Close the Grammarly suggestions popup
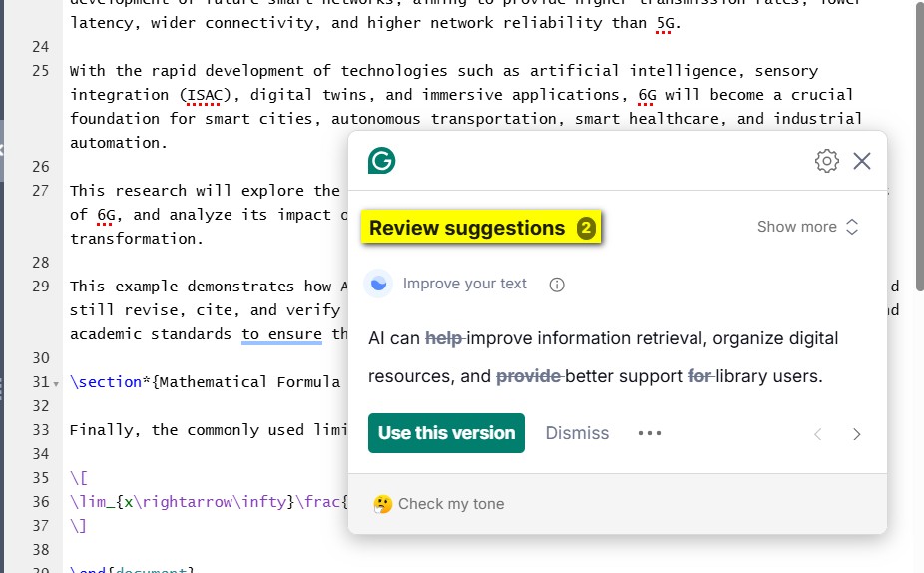The image size is (924, 573). (x=862, y=161)
